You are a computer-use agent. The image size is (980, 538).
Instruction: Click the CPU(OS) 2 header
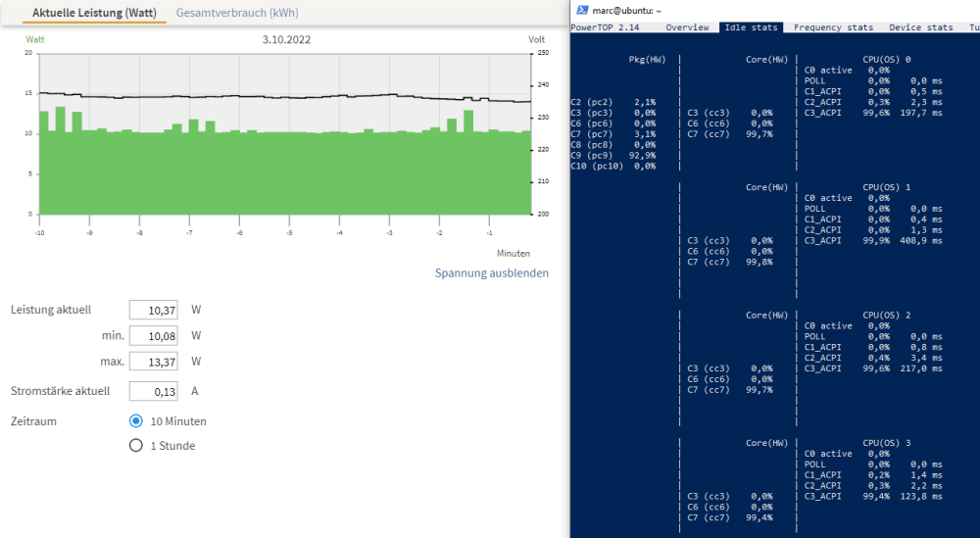886,316
